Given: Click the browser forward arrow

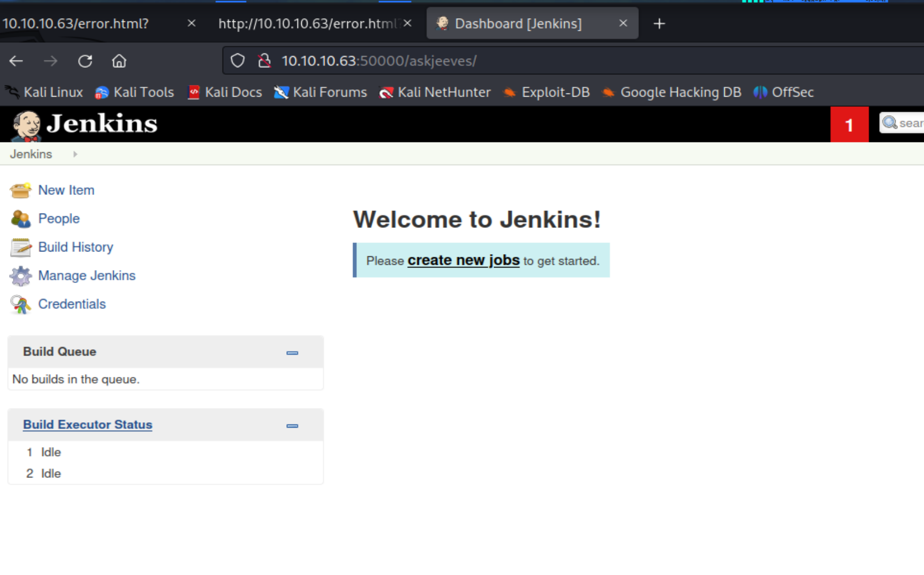Looking at the screenshot, I should pyautogui.click(x=51, y=61).
